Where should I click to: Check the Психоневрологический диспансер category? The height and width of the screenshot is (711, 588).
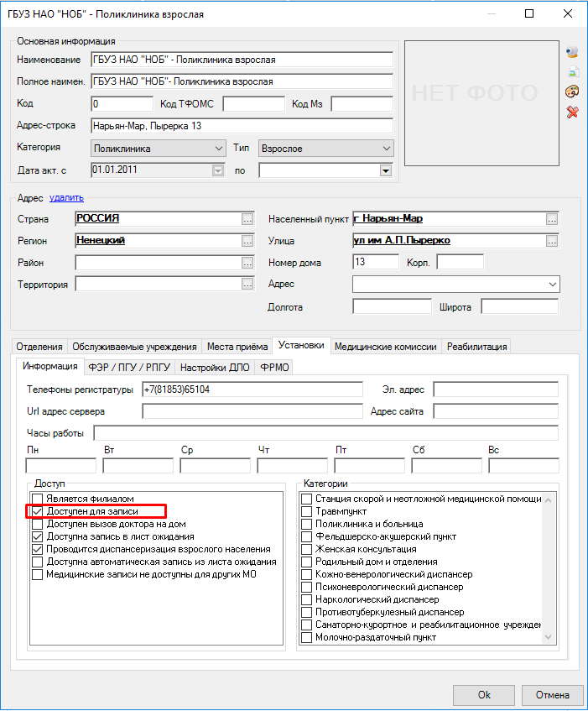point(307,588)
